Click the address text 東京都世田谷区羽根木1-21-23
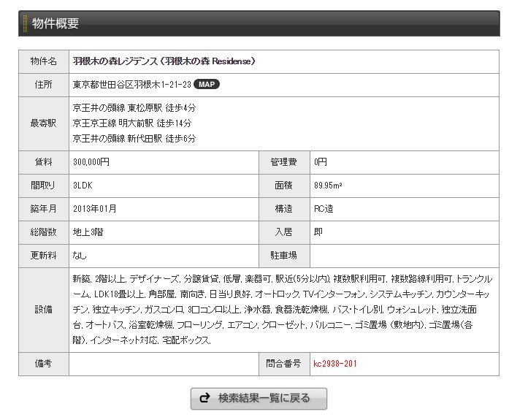This screenshot has width=528, height=420. (x=131, y=84)
